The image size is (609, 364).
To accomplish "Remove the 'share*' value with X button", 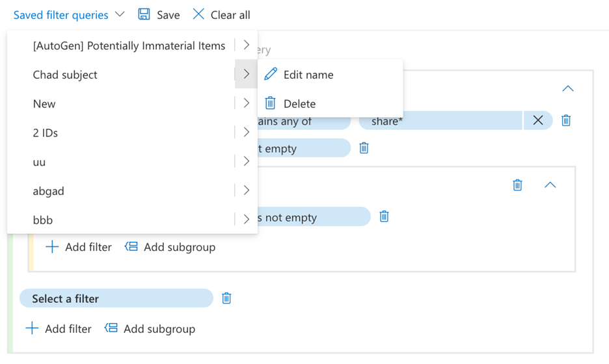I will (537, 120).
